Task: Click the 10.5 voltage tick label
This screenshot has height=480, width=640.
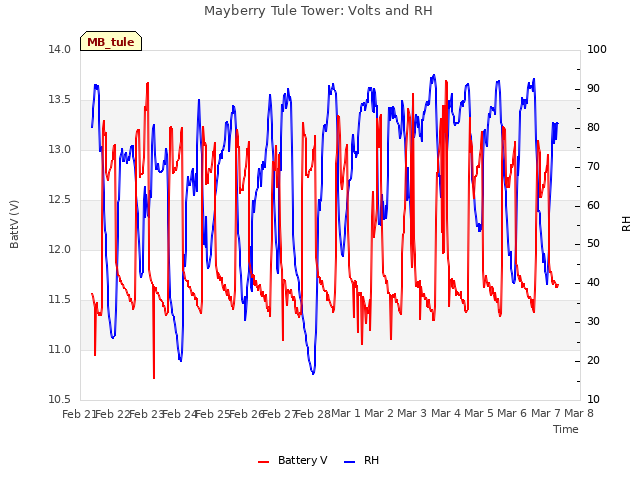Action: pos(60,400)
